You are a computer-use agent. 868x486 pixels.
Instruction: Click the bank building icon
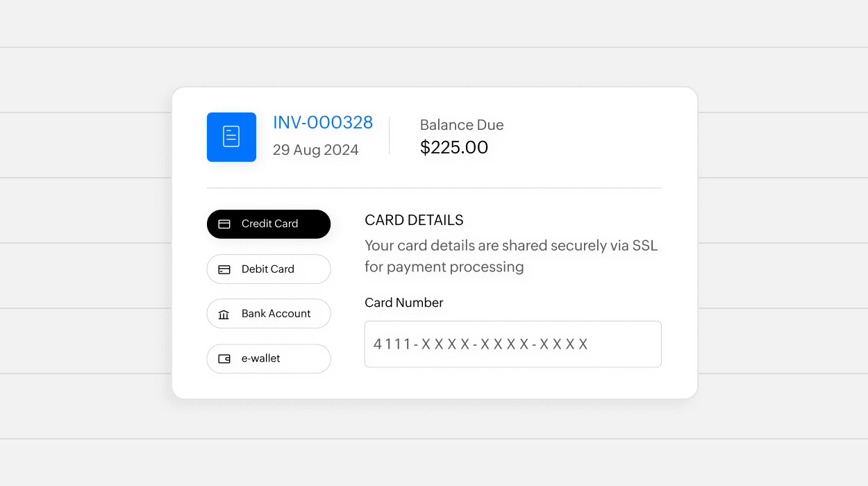tap(224, 315)
